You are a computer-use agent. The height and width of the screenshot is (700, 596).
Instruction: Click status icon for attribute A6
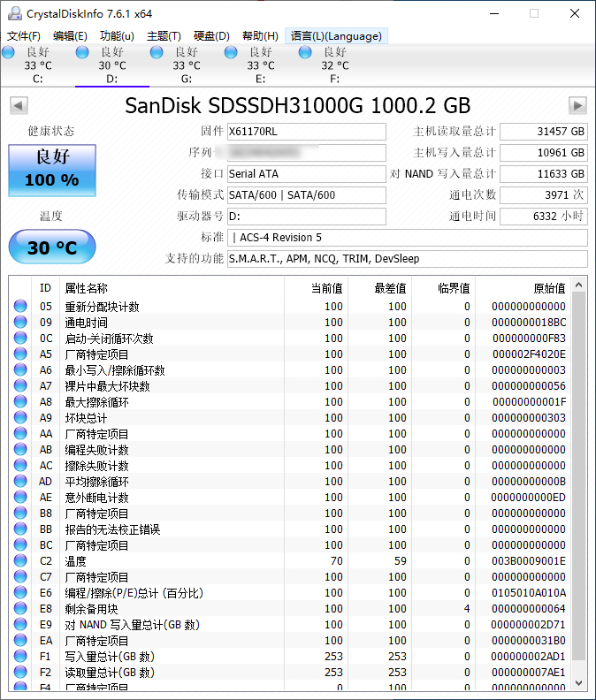[20, 369]
